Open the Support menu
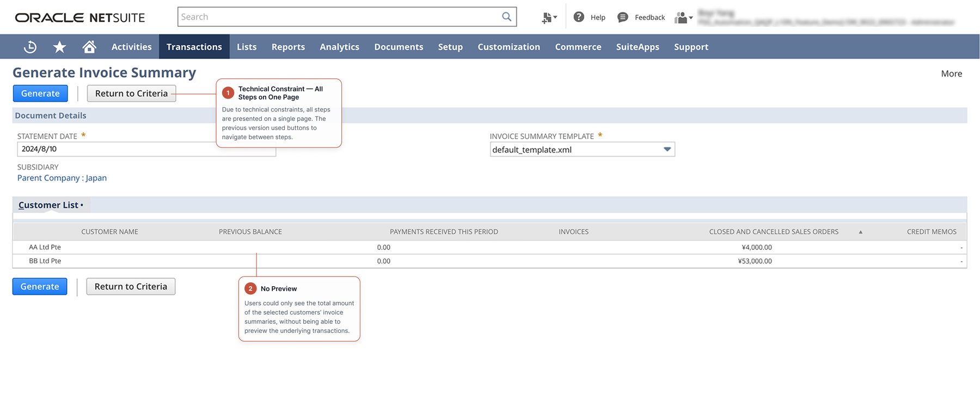980x420 pixels. [691, 47]
